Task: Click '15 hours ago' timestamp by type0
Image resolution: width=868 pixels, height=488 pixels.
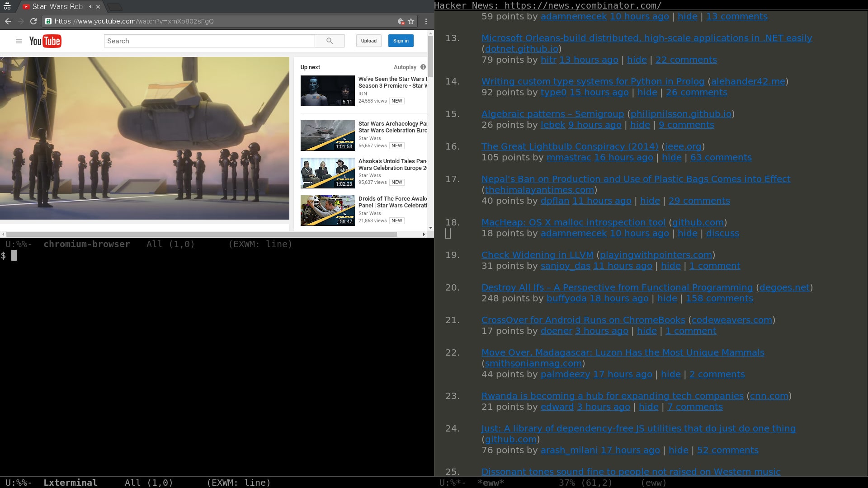Action: (599, 92)
